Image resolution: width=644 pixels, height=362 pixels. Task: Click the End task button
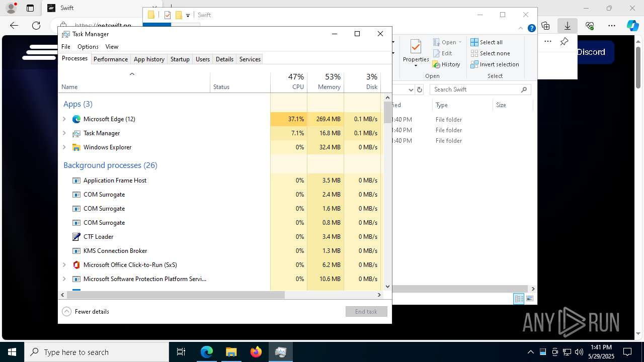pyautogui.click(x=366, y=312)
